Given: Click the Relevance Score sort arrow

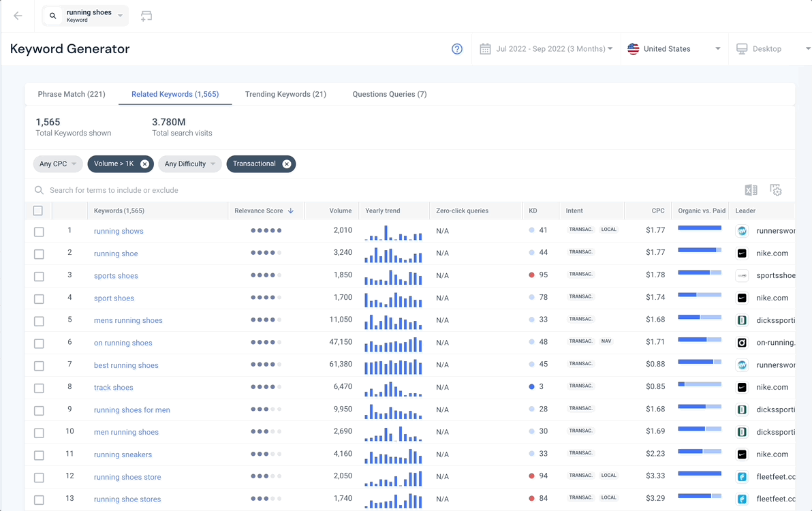Looking at the screenshot, I should click(291, 211).
